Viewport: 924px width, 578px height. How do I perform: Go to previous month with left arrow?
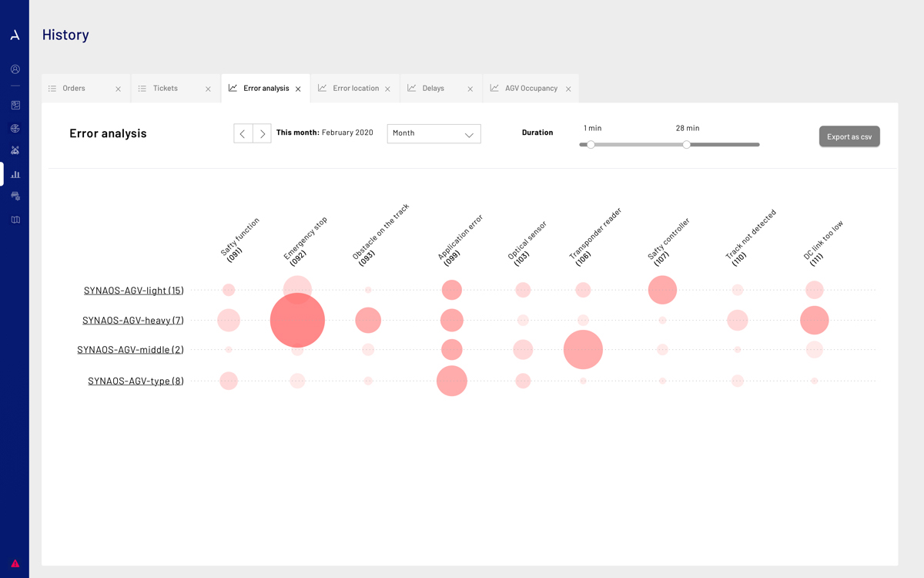click(x=243, y=133)
